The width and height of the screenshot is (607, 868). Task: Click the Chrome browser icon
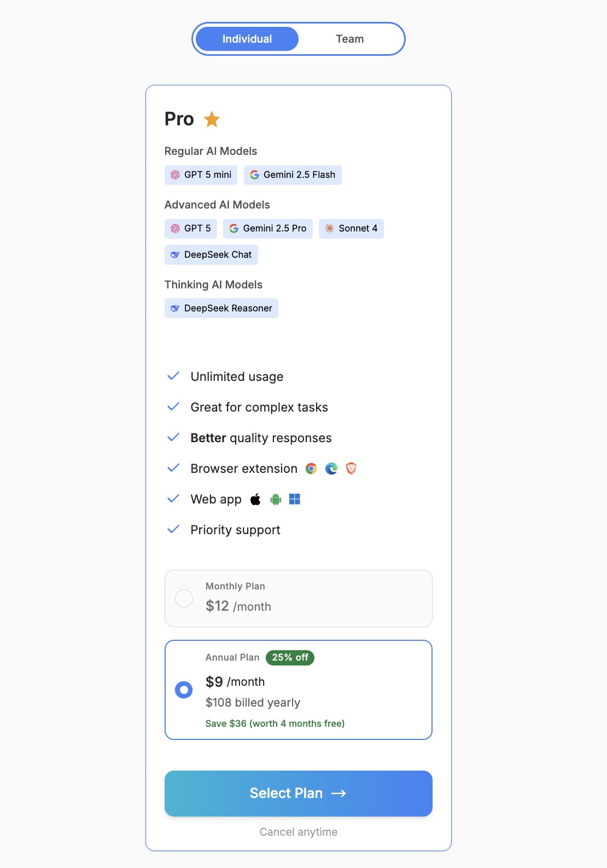tap(311, 468)
